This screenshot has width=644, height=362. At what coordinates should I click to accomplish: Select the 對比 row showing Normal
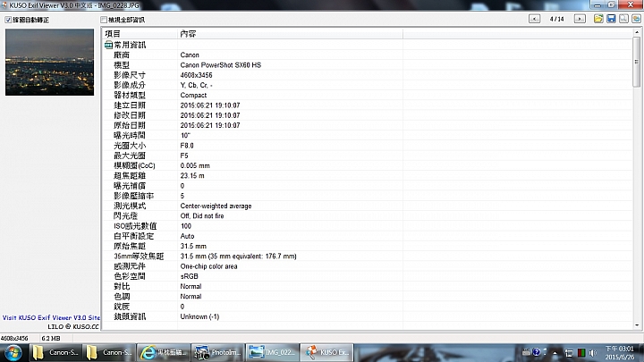coord(368,286)
